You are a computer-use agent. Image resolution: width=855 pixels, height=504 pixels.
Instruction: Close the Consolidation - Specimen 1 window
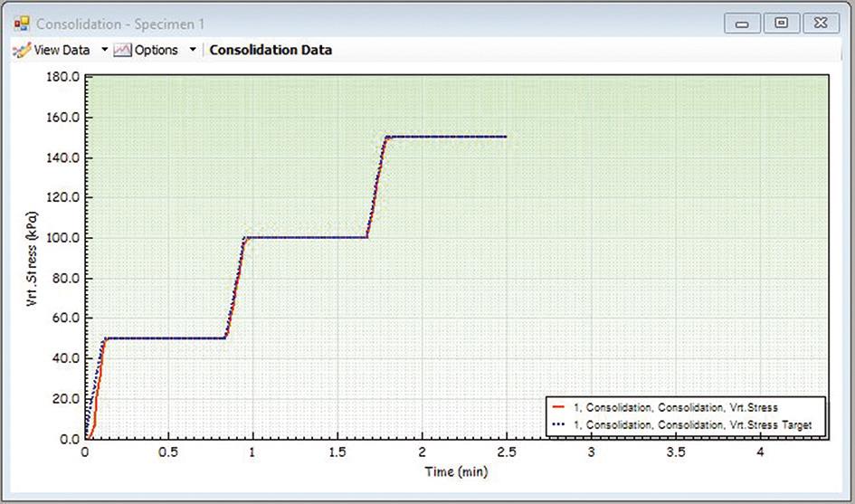pos(820,24)
